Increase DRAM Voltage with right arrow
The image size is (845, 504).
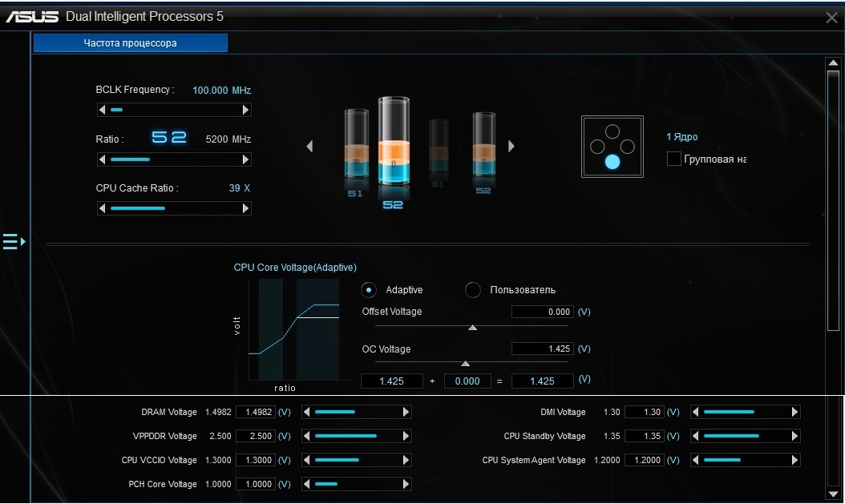(x=406, y=412)
